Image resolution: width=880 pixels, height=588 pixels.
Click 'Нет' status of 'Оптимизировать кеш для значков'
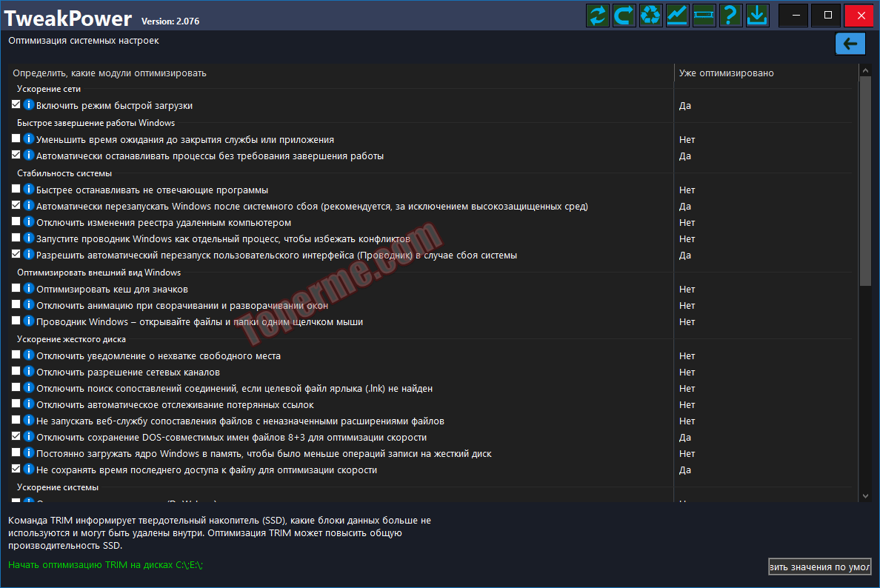687,290
